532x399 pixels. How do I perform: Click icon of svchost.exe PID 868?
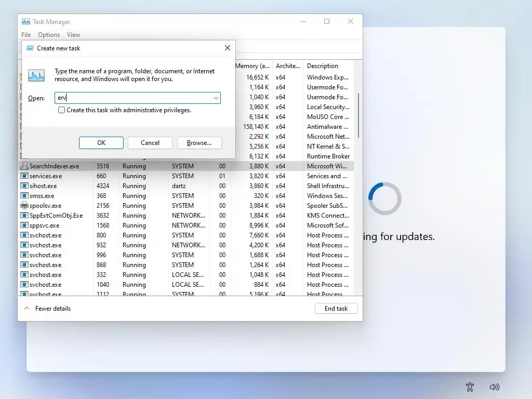click(24, 264)
